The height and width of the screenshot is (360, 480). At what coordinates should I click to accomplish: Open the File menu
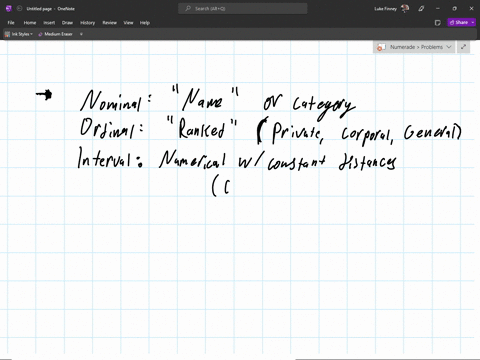tap(11, 23)
